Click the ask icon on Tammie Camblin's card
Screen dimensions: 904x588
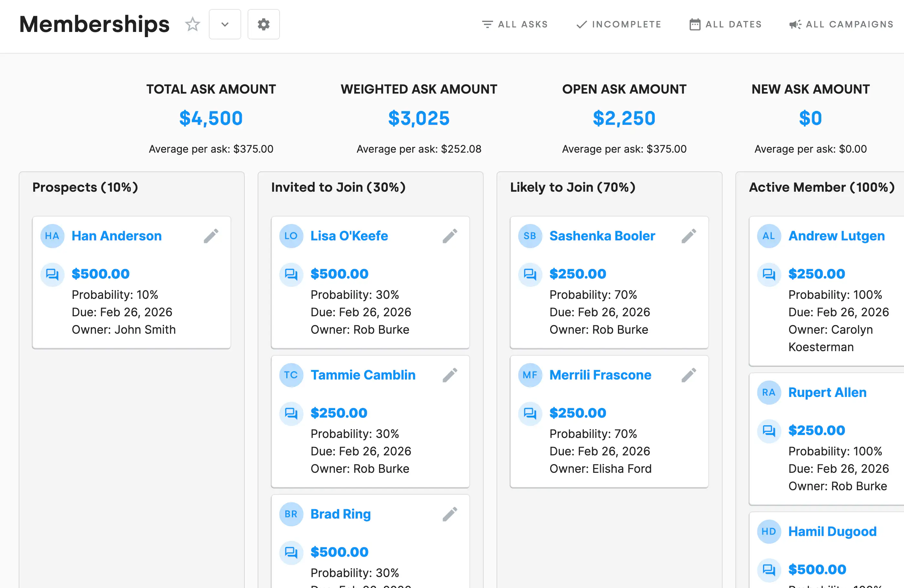291,413
